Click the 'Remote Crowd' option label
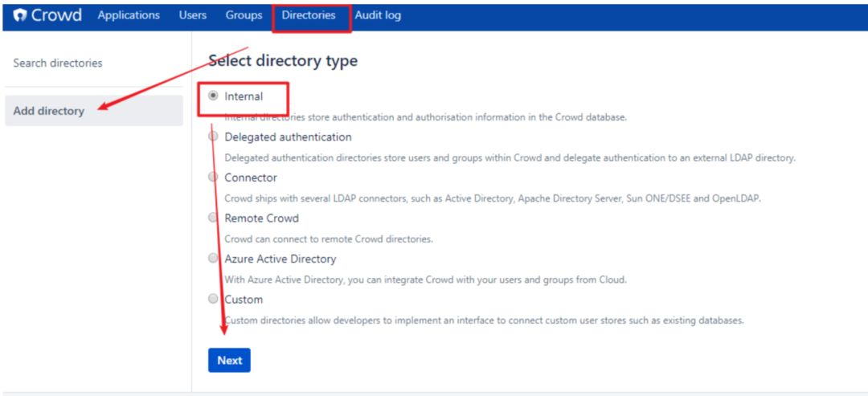The height and width of the screenshot is (396, 868). pos(261,218)
